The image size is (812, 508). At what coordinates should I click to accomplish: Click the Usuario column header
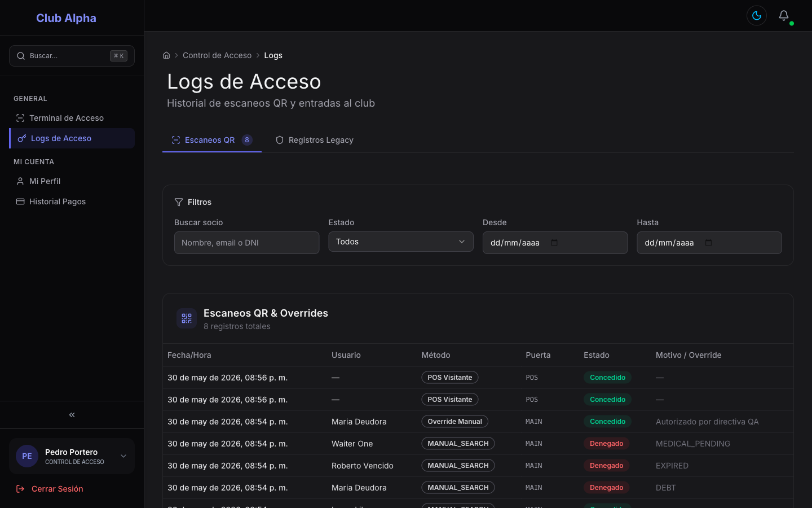tap(346, 355)
